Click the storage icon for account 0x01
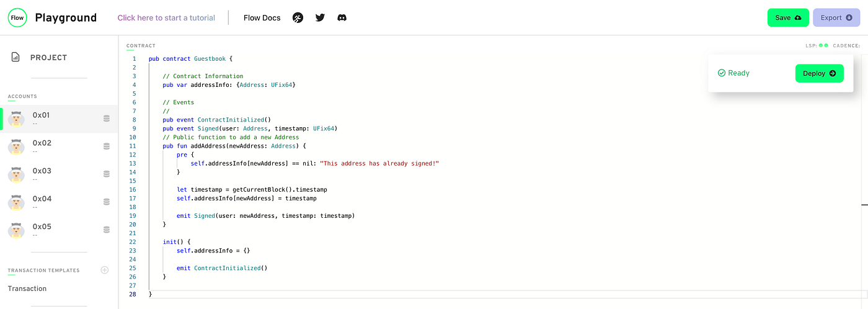Viewport: 868px width, 309px height. (x=107, y=119)
